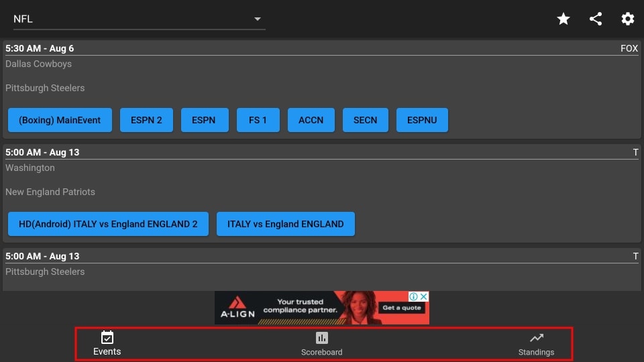This screenshot has height=362, width=644.
Task: Select the ACCN channel button
Action: point(311,120)
